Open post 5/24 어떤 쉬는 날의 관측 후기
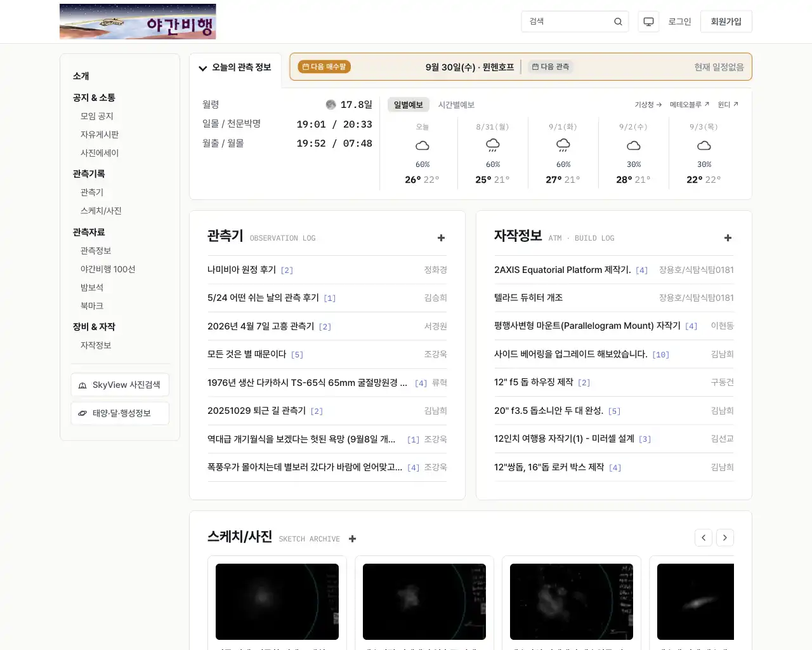Viewport: 812px width, 650px height. click(x=263, y=298)
